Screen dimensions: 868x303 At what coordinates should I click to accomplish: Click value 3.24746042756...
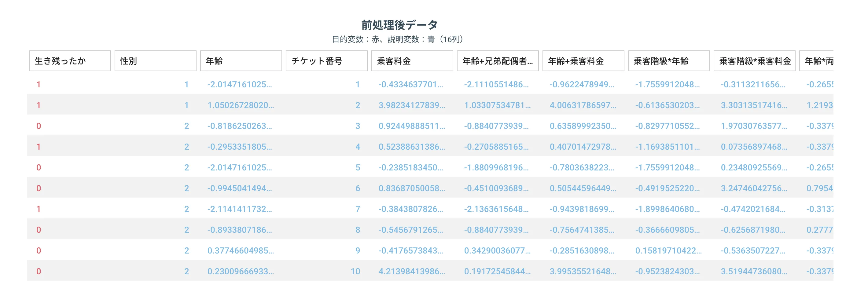click(754, 188)
